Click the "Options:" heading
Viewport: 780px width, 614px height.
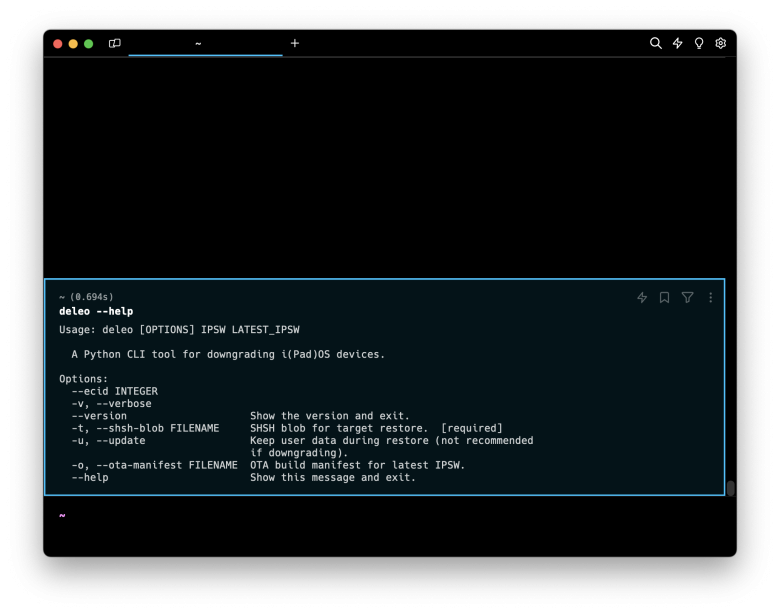83,379
